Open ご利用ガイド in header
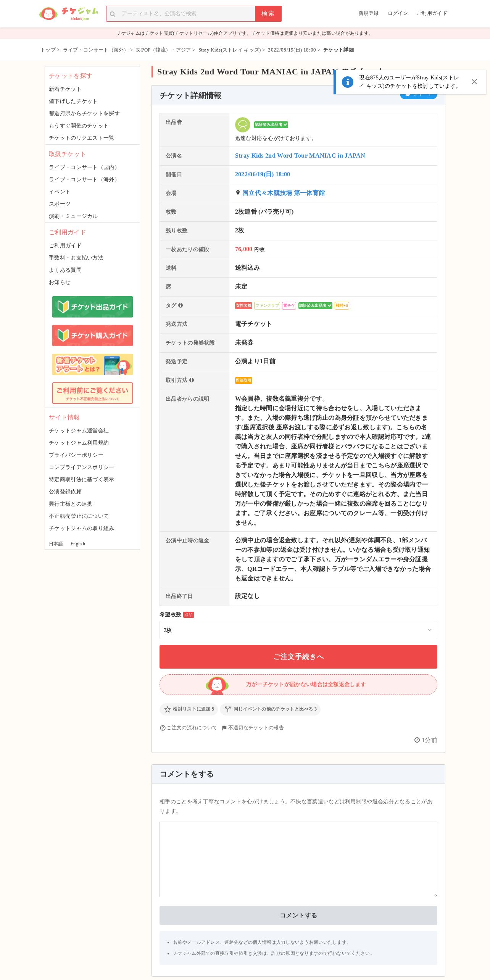490x980 pixels. pyautogui.click(x=432, y=13)
